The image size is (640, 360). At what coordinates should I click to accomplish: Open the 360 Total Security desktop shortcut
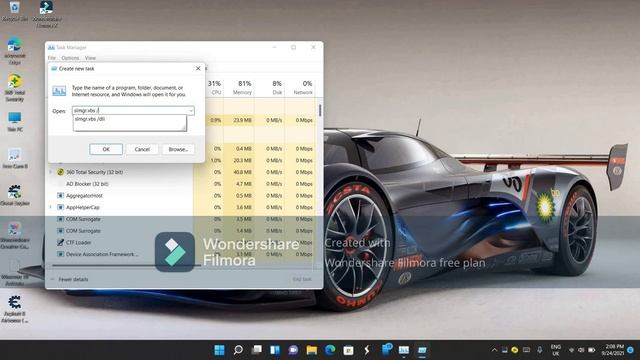pos(15,87)
